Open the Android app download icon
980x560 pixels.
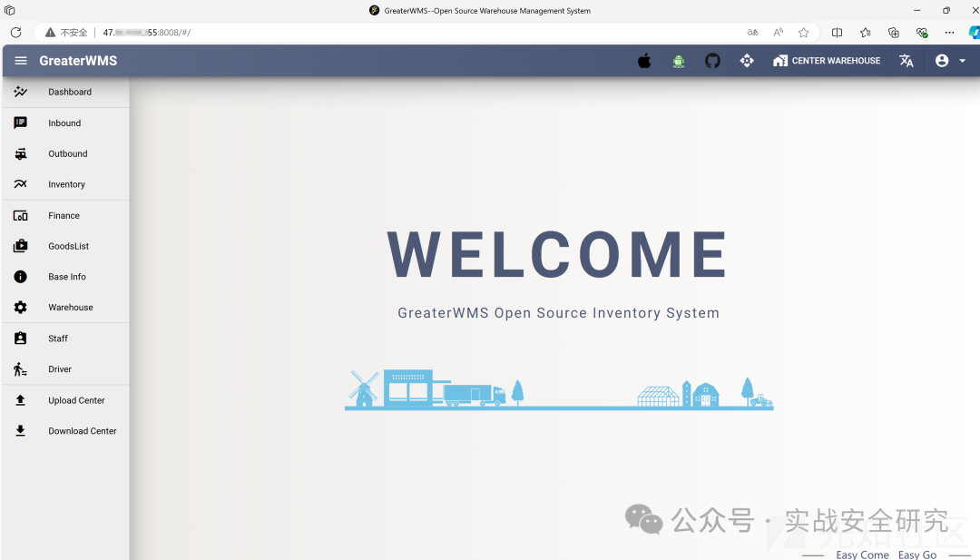point(678,61)
